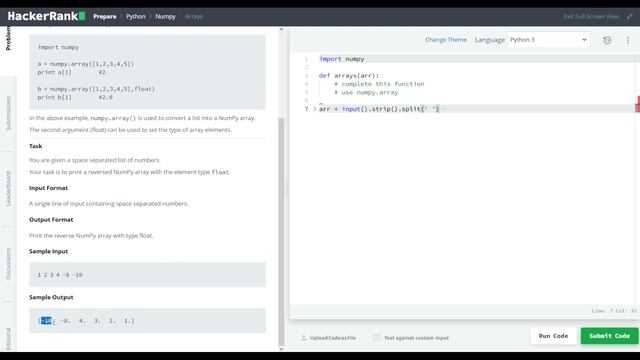The width and height of the screenshot is (640, 360).
Task: Click the Line/Col status indicator
Action: pos(614,311)
